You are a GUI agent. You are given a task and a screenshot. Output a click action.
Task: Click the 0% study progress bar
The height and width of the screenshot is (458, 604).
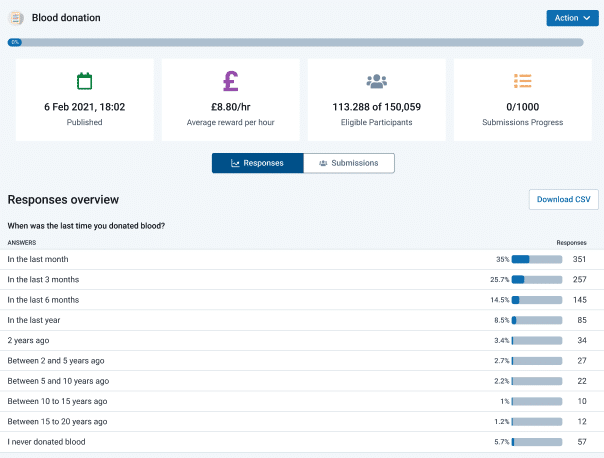(x=295, y=42)
